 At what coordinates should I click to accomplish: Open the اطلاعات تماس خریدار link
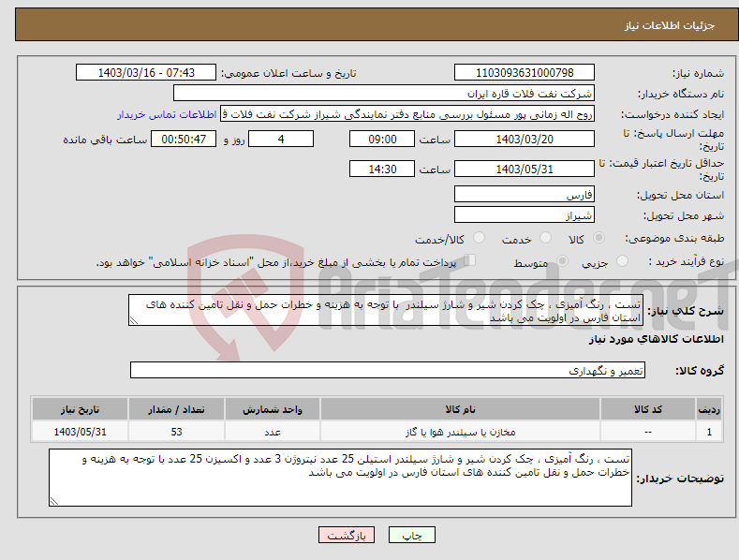pos(167,114)
